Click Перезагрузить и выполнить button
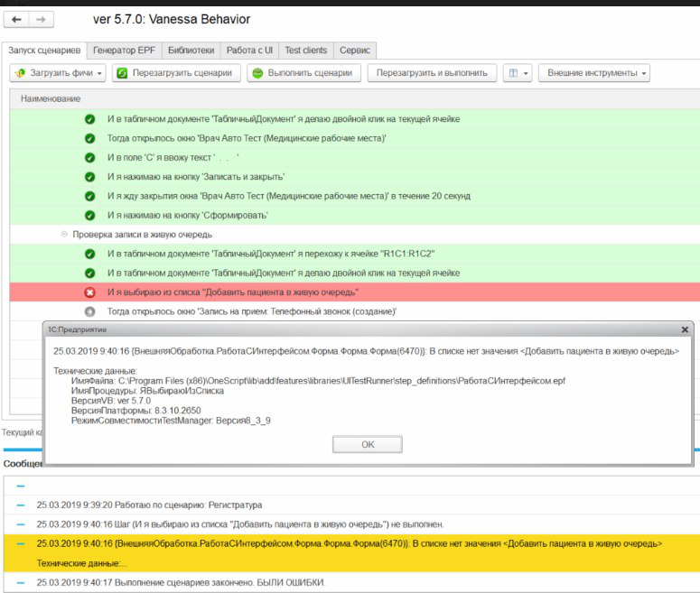The width and height of the screenshot is (700, 593). click(432, 73)
